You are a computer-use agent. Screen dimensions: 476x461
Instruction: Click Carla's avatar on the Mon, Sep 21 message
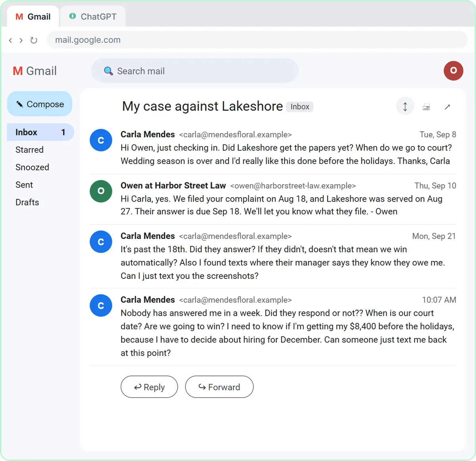click(101, 242)
